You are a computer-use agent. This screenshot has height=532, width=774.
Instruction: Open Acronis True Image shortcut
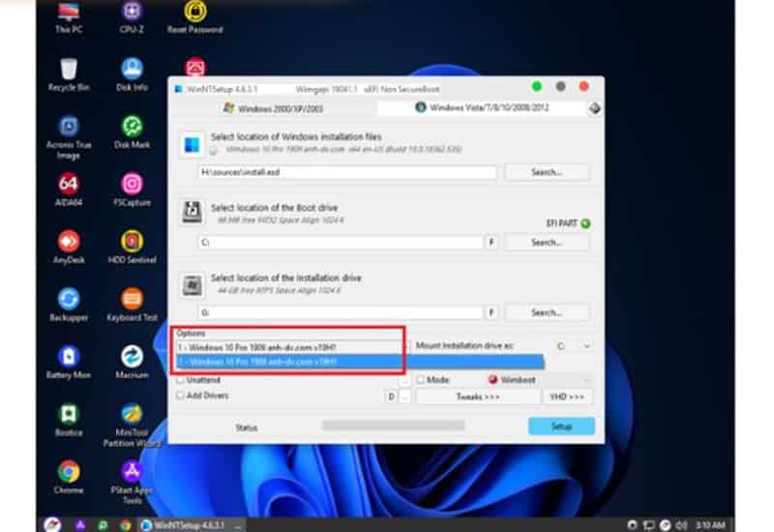[x=69, y=138]
